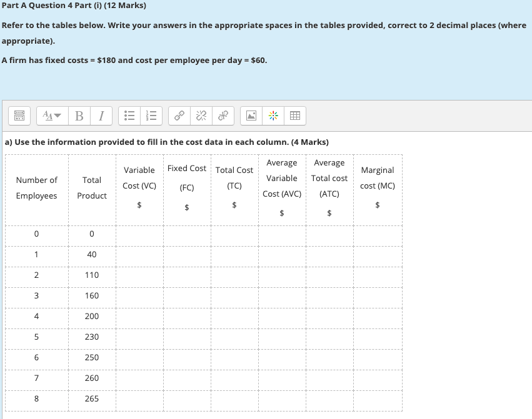The image size is (532, 419).
Task: Click the AVC cell for 3 employees
Action: point(282,298)
